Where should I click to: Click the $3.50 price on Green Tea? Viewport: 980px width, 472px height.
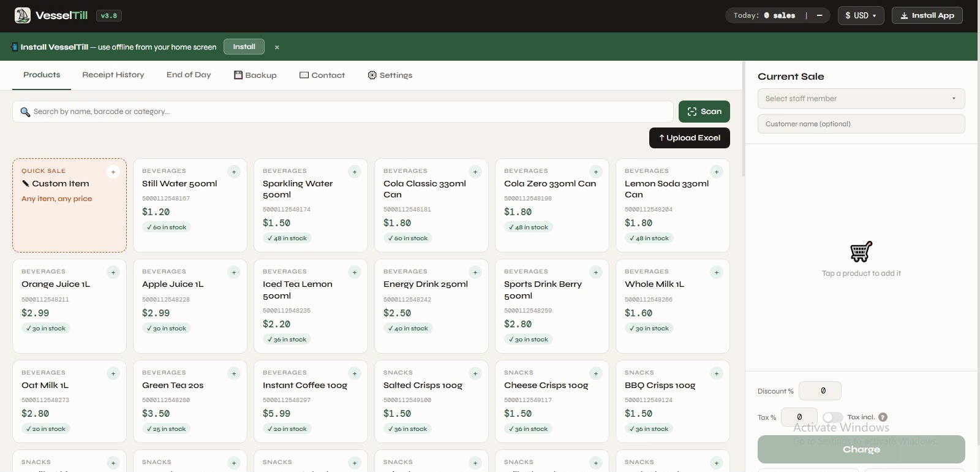click(156, 414)
